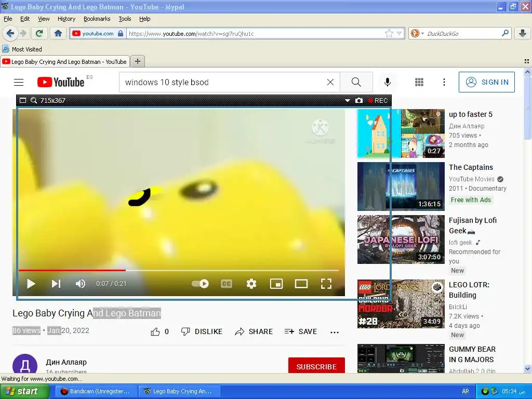Screen dimensions: 532x399
Task: Open the URL bar history dropdown arrow
Action: [400, 33]
